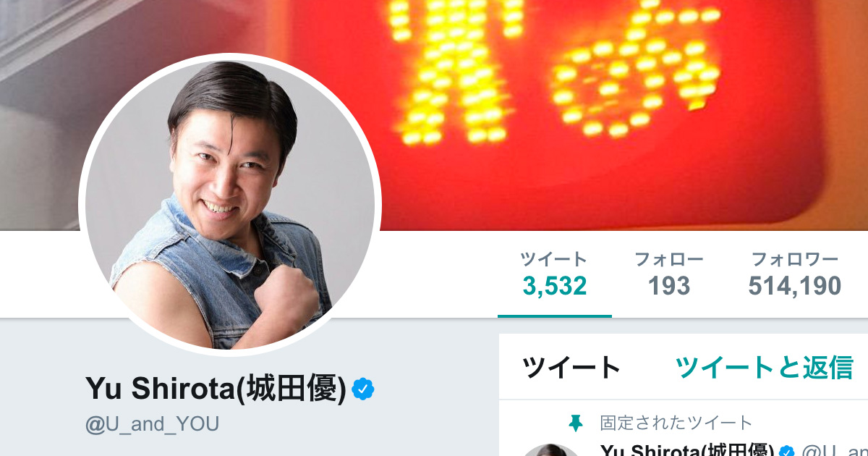The image size is (868, 456).
Task: Open the フォロワー followers list
Action: coord(795,275)
